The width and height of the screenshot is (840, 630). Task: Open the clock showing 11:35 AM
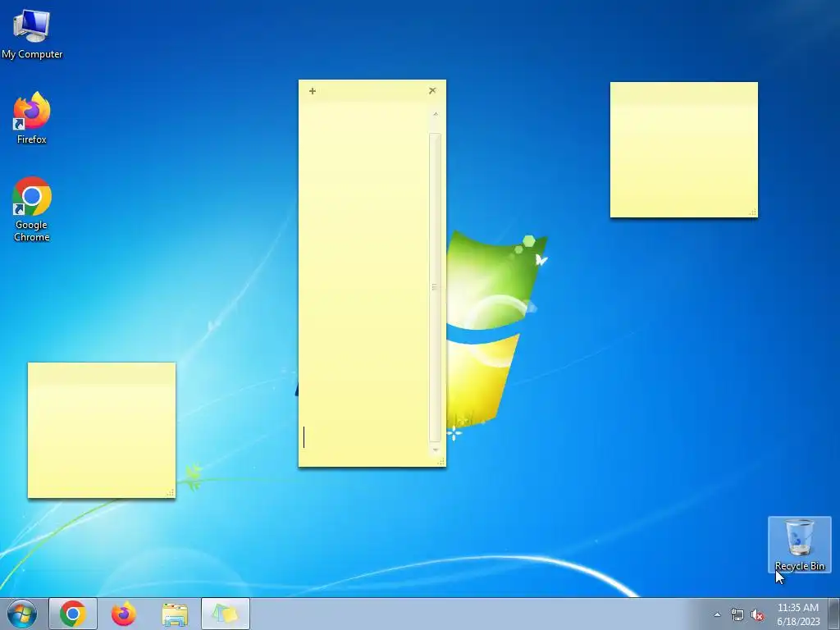798,614
